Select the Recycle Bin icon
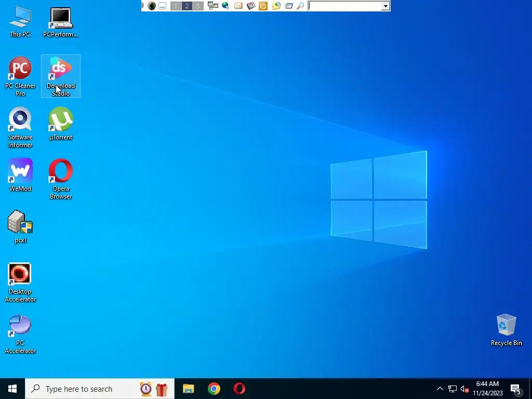The image size is (532, 399). (x=506, y=330)
